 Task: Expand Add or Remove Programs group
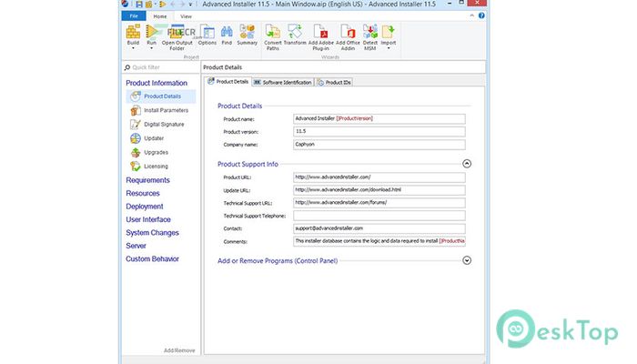point(467,260)
